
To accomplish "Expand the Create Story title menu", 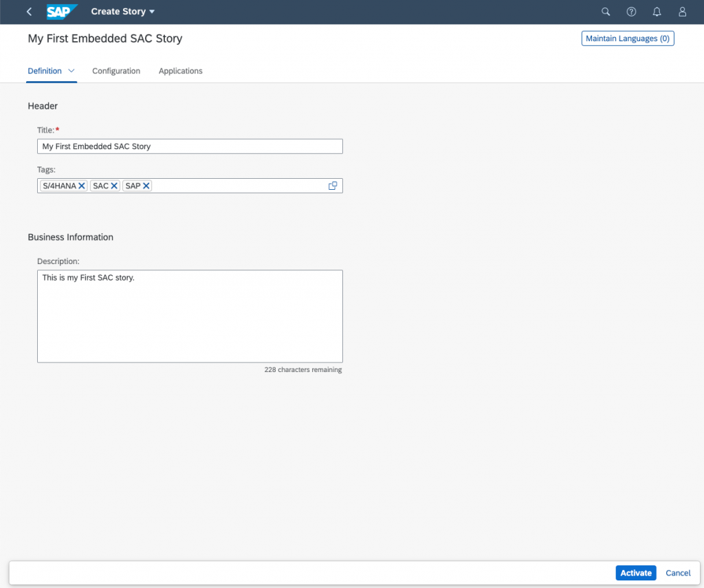I will (x=152, y=12).
